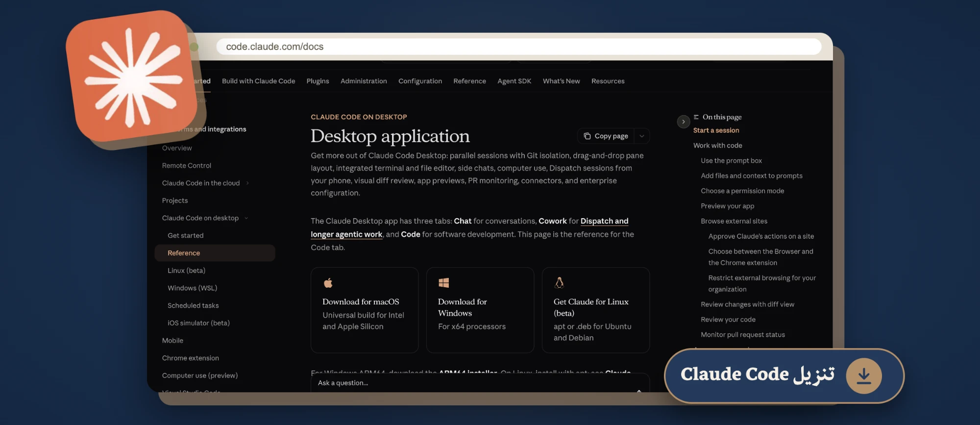980x425 pixels.
Task: Open What's New tab
Action: point(561,81)
